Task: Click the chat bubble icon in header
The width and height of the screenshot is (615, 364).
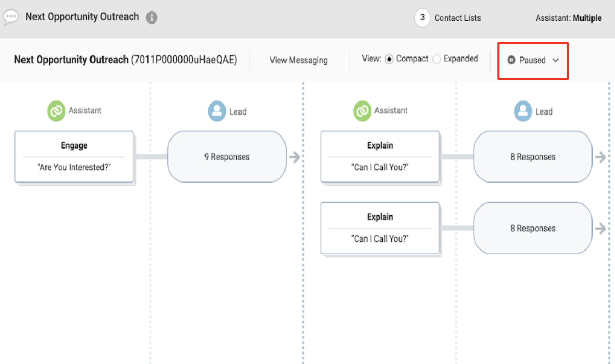Action: tap(11, 17)
